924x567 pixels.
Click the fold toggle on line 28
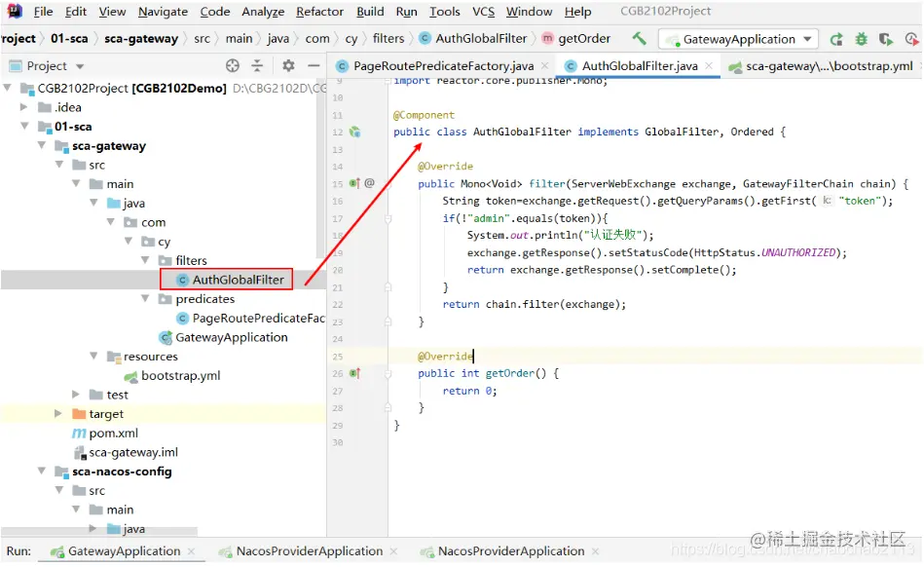[388, 408]
